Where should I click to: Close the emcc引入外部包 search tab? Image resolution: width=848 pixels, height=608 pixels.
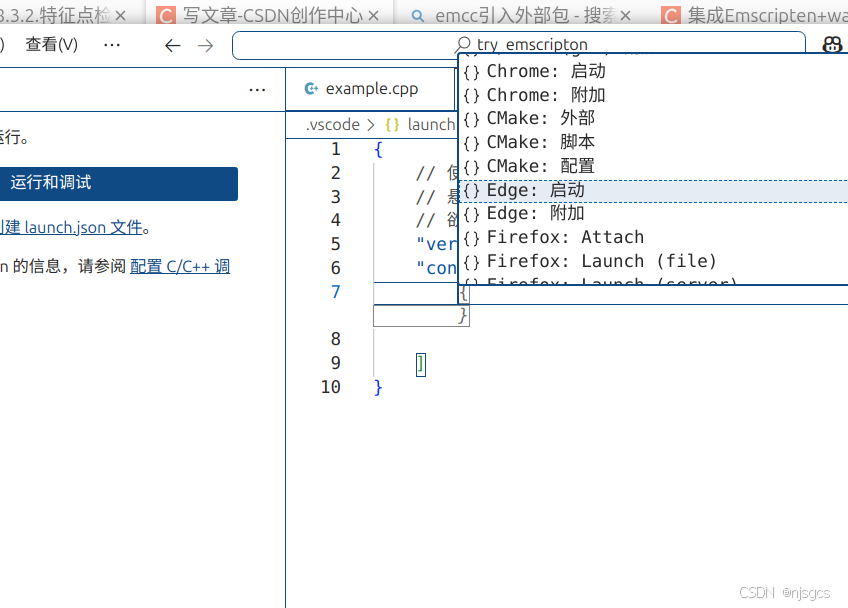click(625, 16)
